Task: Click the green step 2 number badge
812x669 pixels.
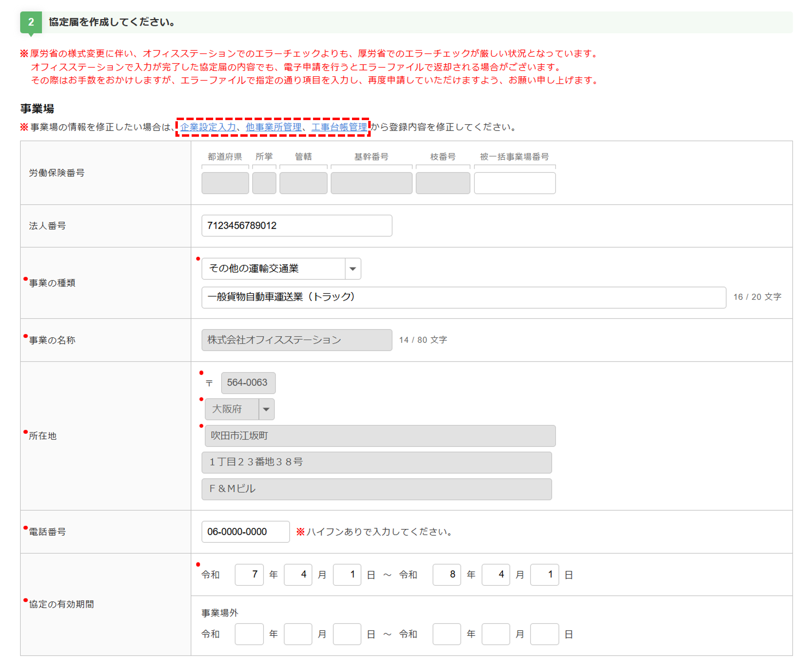Action: 31,22
